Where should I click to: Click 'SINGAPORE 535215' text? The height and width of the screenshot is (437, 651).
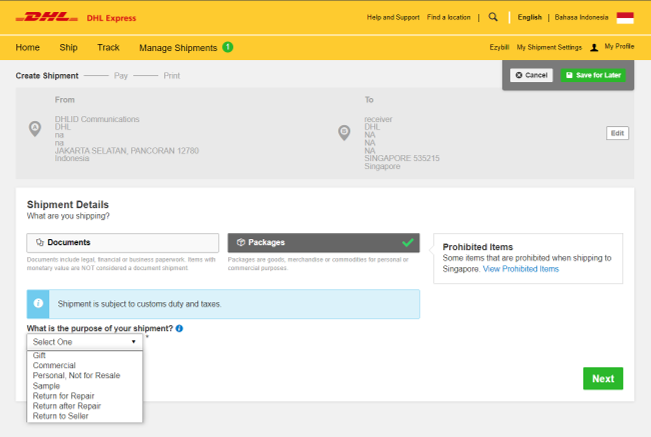402,158
